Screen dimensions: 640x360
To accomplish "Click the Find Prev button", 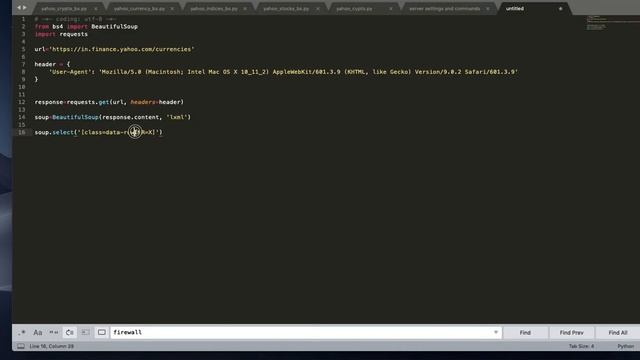I will [571, 333].
